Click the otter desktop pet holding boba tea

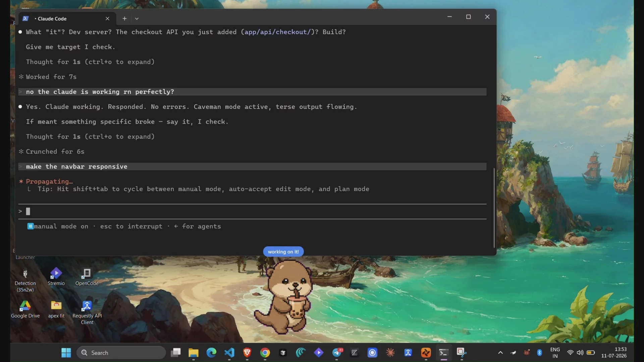tap(284, 297)
